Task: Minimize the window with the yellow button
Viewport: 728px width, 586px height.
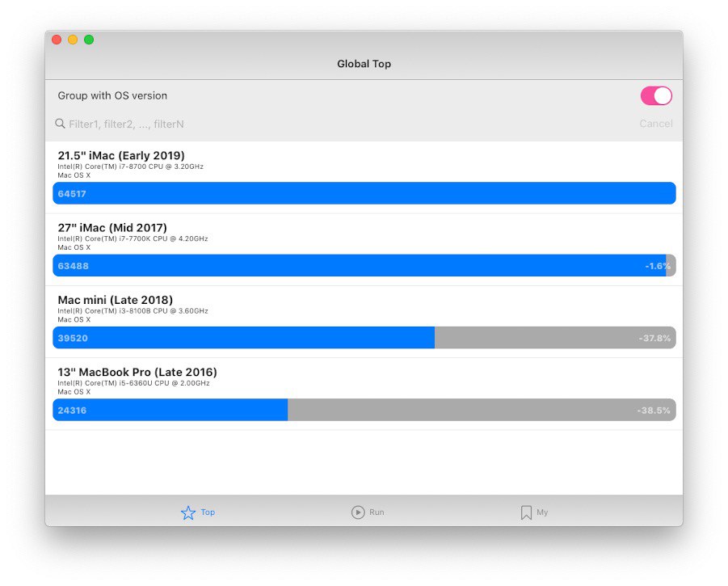Action: point(73,40)
